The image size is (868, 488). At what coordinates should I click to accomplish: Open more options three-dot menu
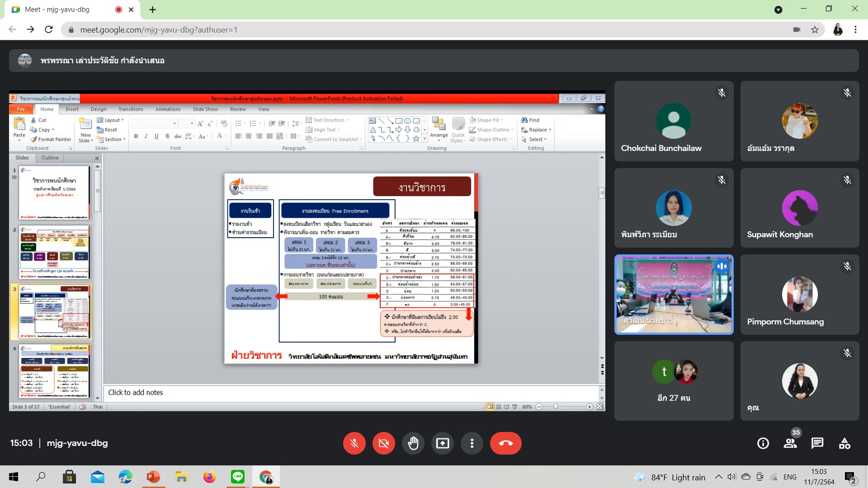click(472, 443)
